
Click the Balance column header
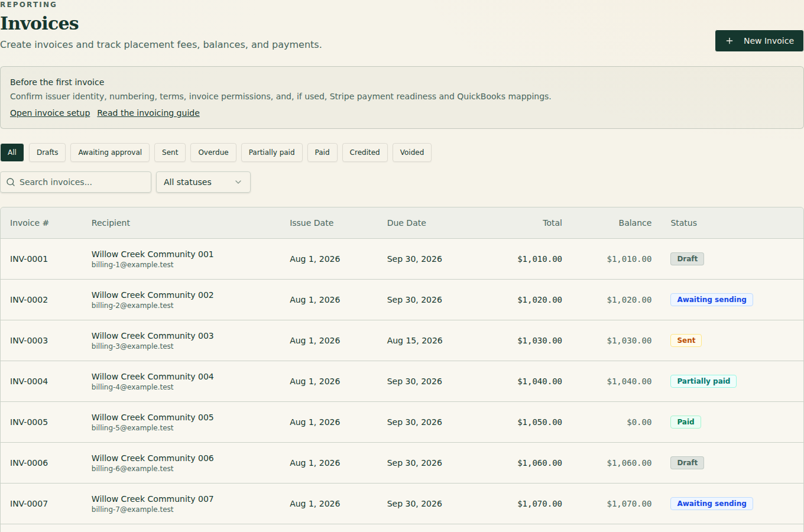coord(635,223)
